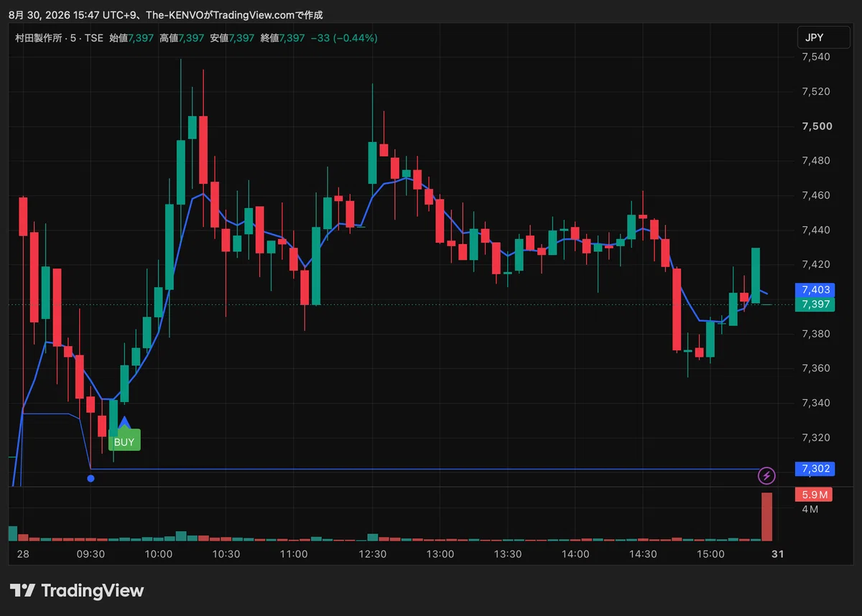The width and height of the screenshot is (862, 616).
Task: Click the 7,302 blue price label
Action: click(x=815, y=469)
